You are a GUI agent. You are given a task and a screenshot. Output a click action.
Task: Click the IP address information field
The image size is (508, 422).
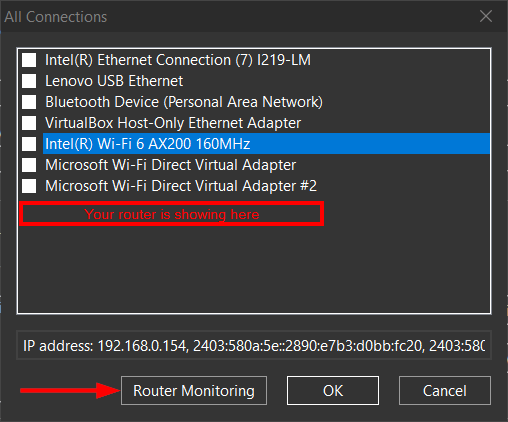coord(254,345)
